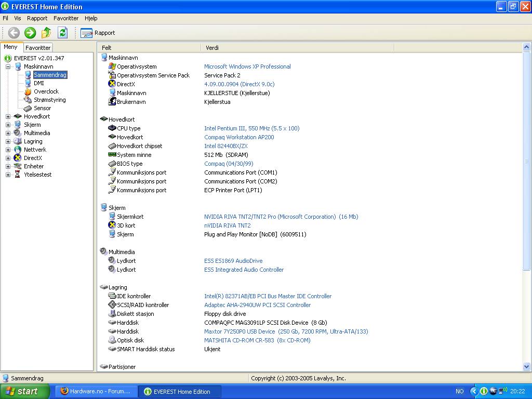Image resolution: width=532 pixels, height=399 pixels.
Task: Expand the Lagring tree node
Action: (8, 141)
